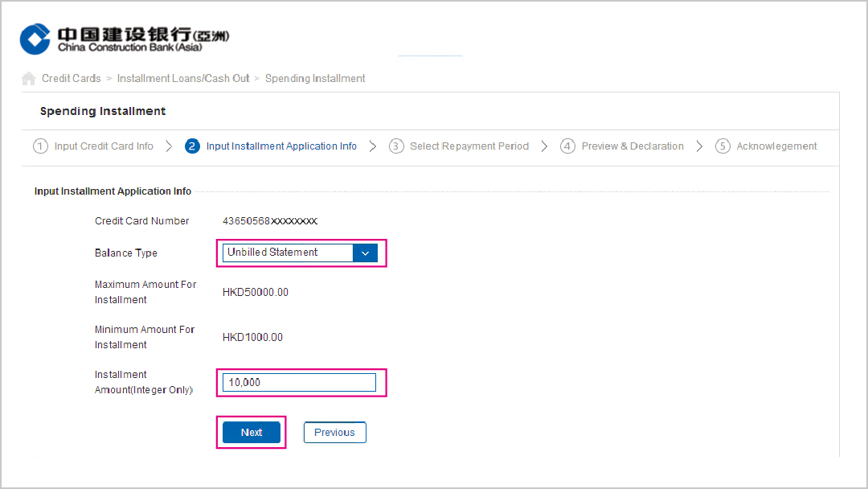
Task: Click the step 4 circle number icon
Action: coord(568,146)
